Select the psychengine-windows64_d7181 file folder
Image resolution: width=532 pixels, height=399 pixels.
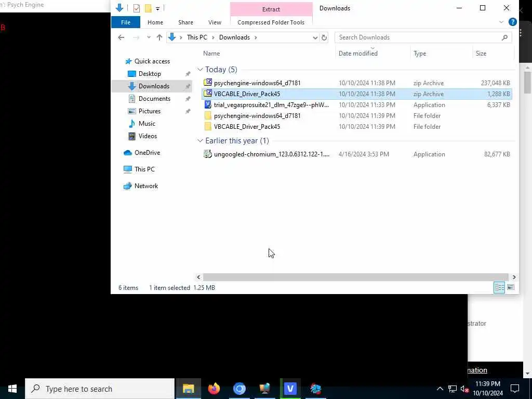point(356,116)
